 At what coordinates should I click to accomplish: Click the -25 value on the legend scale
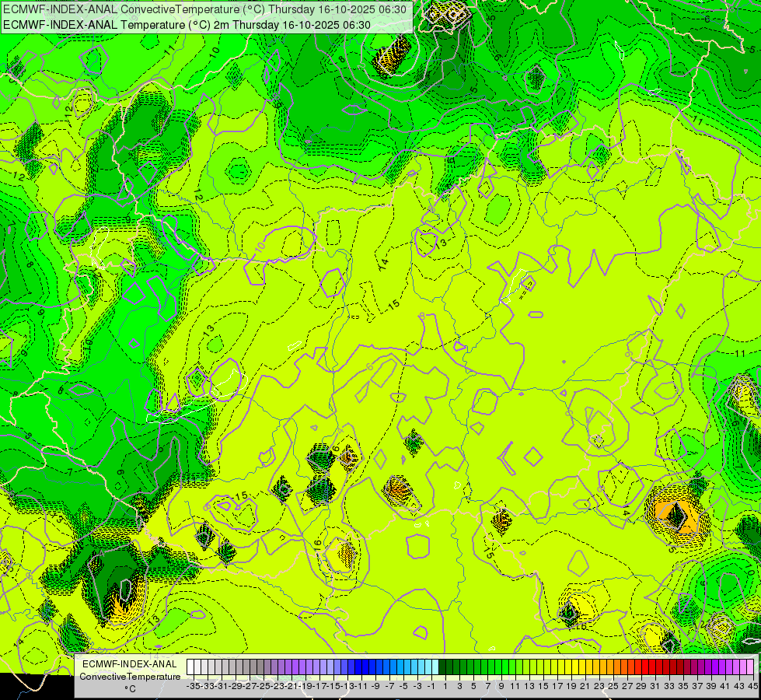pos(264,686)
